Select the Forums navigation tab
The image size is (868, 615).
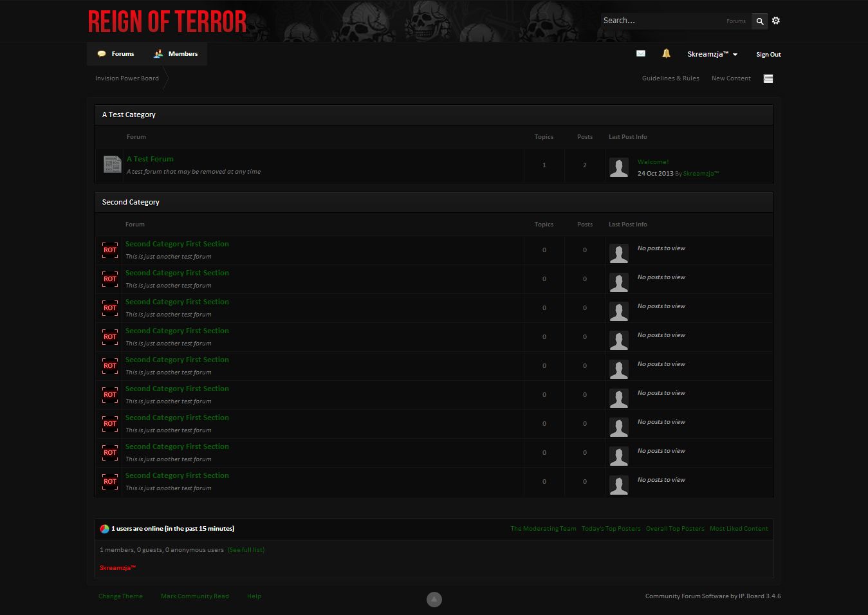click(116, 54)
